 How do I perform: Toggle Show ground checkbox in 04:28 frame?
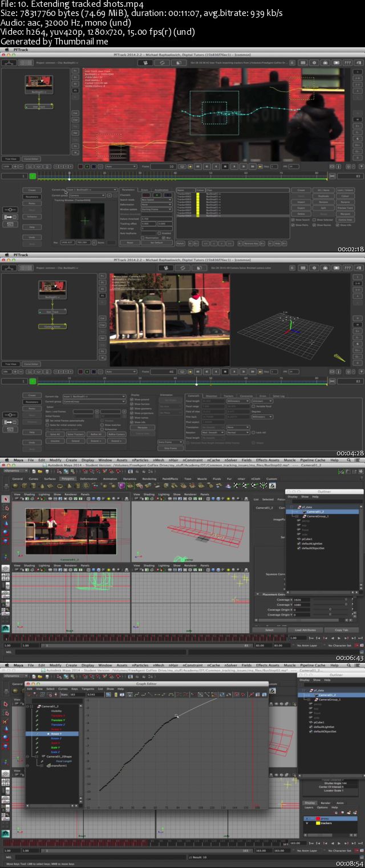pos(131,400)
